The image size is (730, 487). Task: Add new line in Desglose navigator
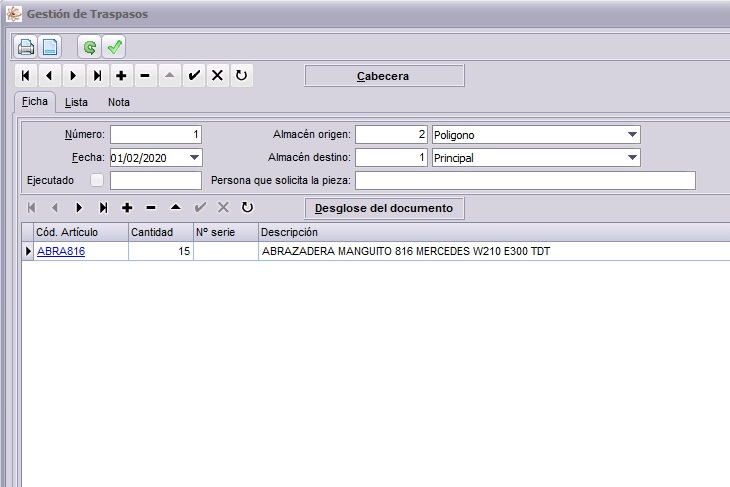pyautogui.click(x=127, y=208)
